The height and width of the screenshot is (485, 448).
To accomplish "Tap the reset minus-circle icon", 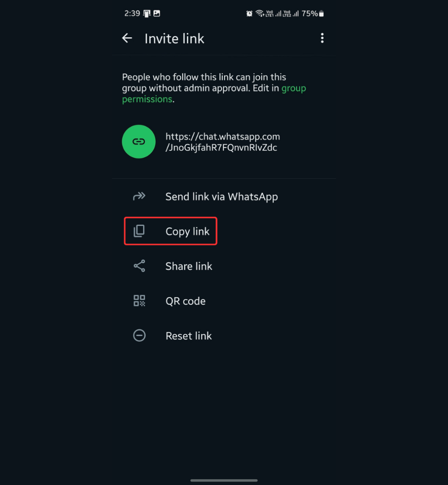I will [139, 335].
